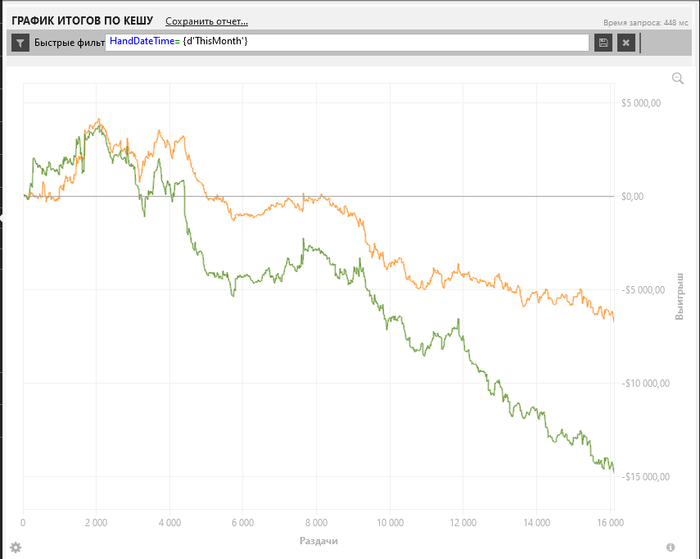Viewport: 700px width, 559px height.
Task: Select the 6 000 x-axis label
Action: [x=243, y=522]
